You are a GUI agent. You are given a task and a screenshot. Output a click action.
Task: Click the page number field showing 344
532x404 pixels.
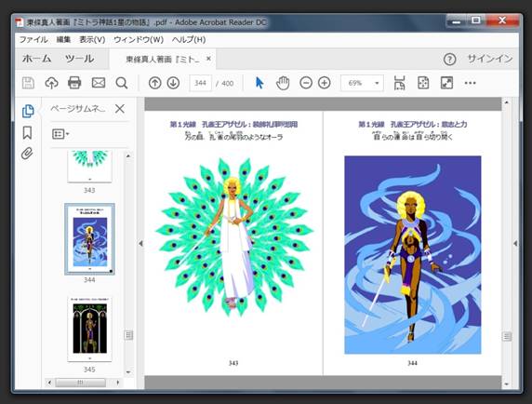click(x=200, y=83)
